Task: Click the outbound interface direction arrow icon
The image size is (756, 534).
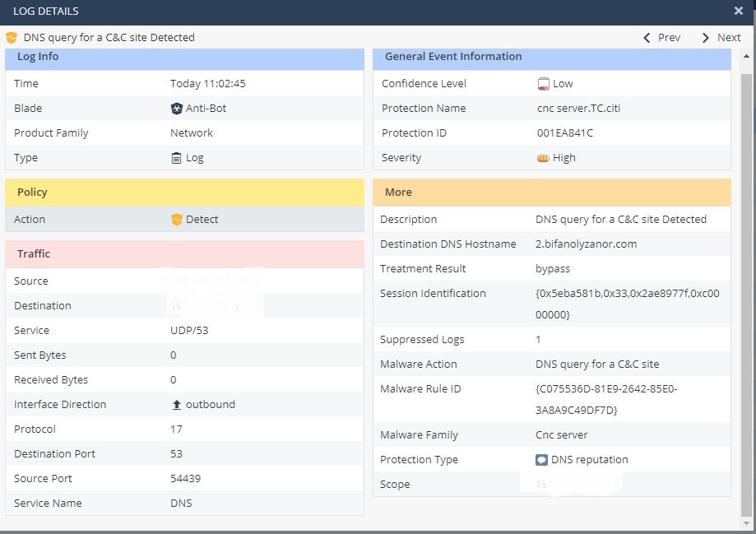Action: pos(176,405)
